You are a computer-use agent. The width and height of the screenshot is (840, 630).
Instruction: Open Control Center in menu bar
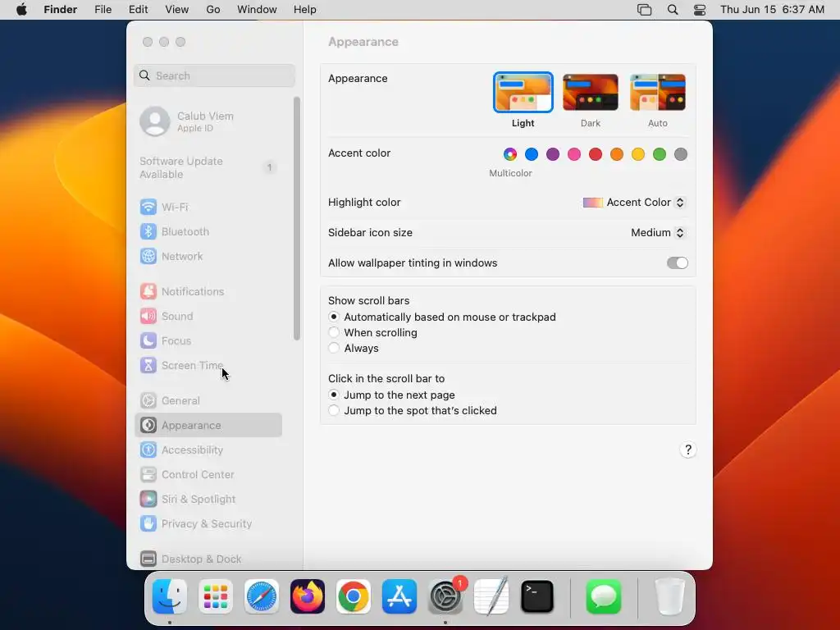pos(700,10)
